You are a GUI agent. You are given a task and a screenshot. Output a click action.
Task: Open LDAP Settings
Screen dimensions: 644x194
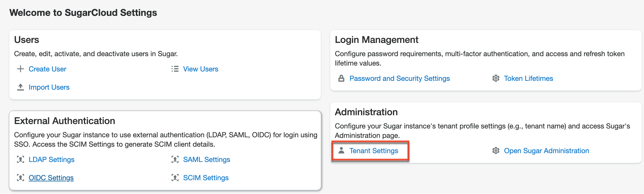(x=52, y=160)
